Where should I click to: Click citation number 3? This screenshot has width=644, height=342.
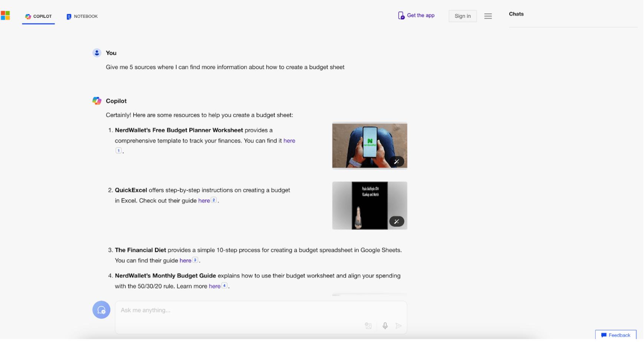coord(195,260)
